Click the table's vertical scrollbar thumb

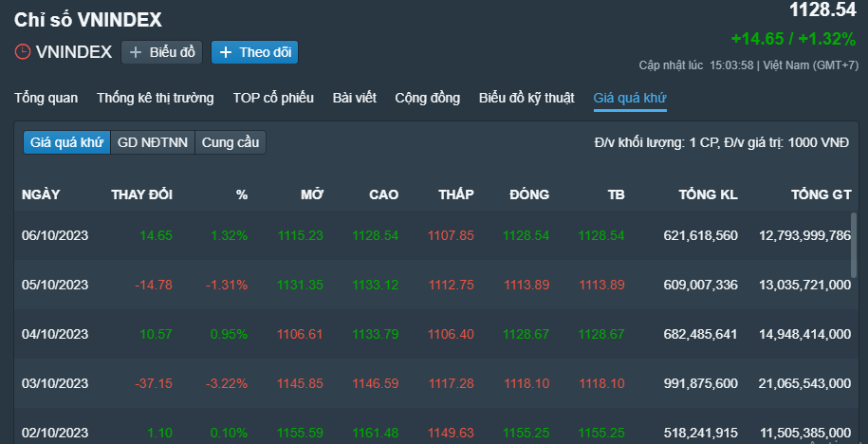pyautogui.click(x=854, y=244)
